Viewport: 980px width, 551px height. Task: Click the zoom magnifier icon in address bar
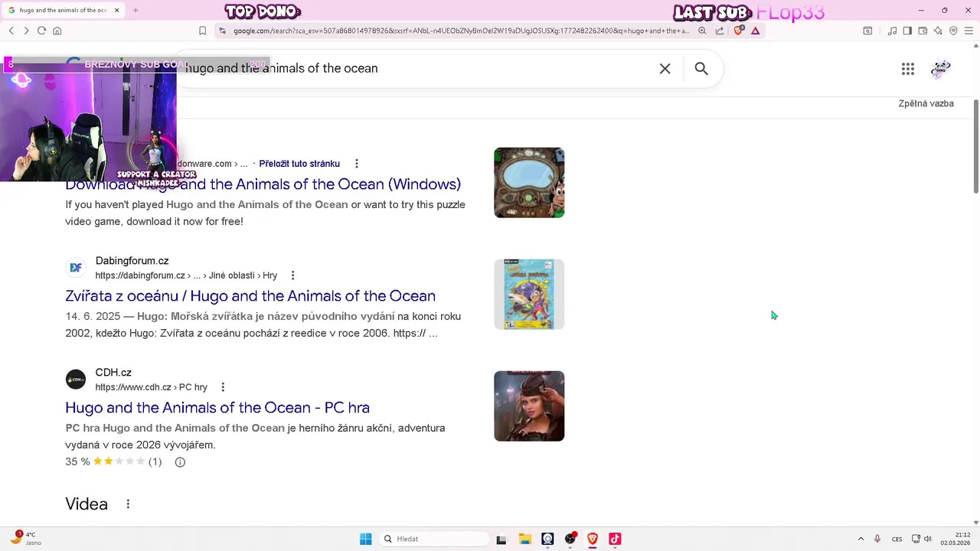[x=702, y=31]
